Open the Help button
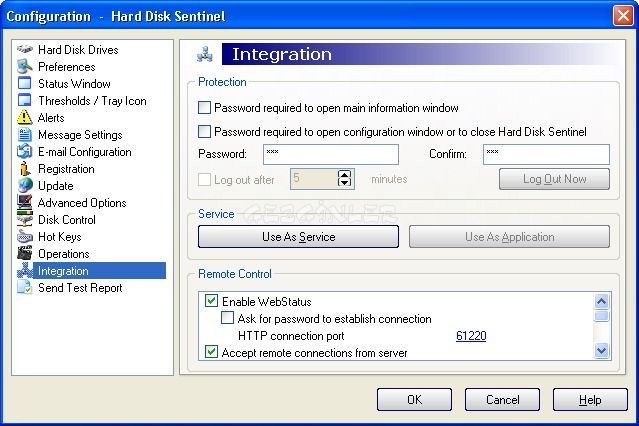639x426 pixels. 590,400
